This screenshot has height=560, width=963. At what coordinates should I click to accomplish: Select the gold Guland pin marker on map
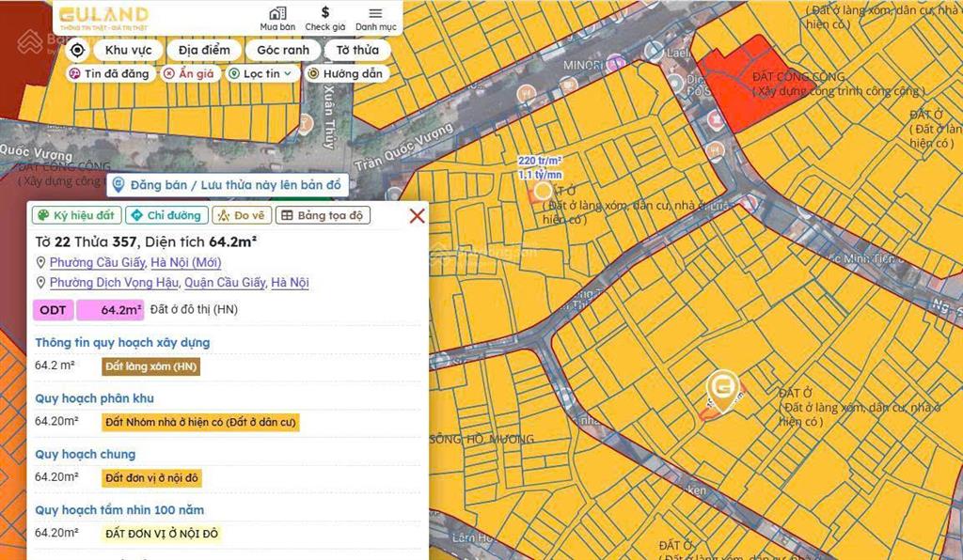(723, 391)
